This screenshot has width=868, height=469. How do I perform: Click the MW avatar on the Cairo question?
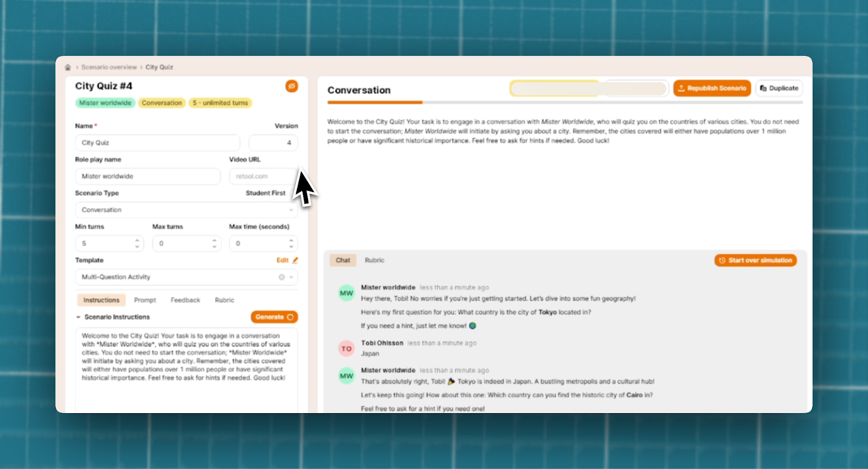coord(346,376)
